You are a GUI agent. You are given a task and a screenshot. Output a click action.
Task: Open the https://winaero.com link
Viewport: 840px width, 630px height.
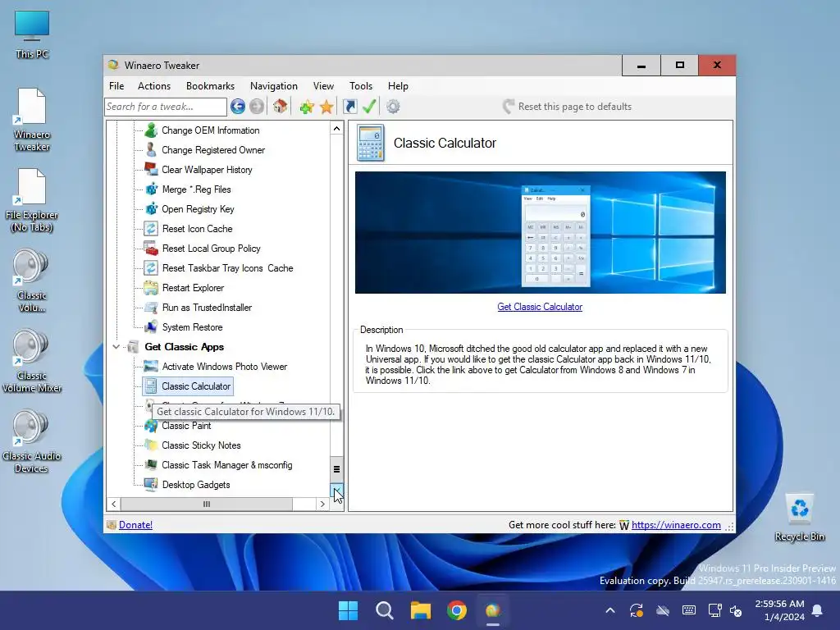click(676, 525)
